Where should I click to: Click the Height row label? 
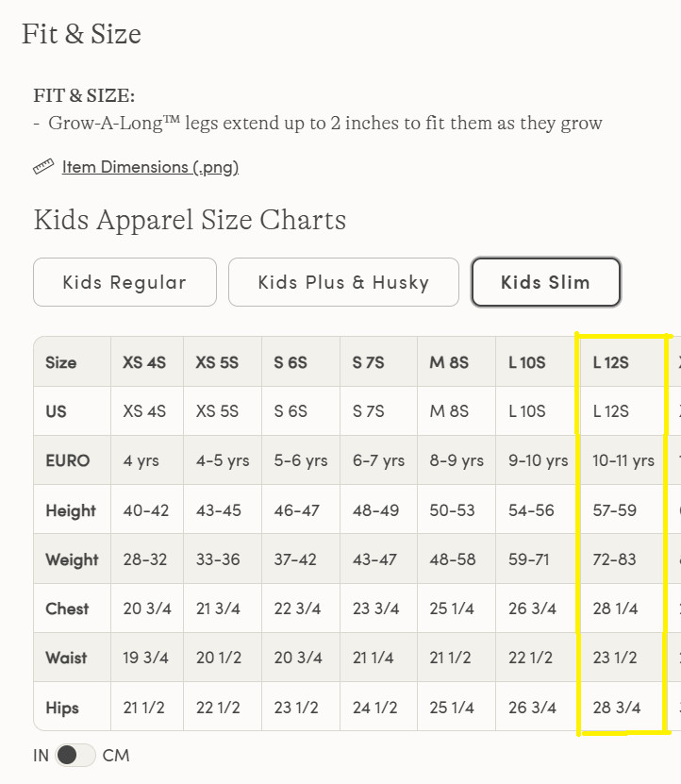click(x=71, y=510)
